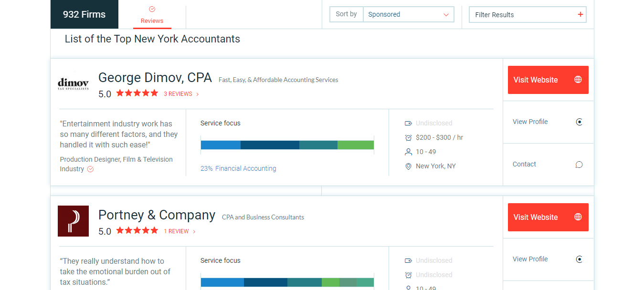Screen dimensions: 644x290
Task: Click George Dimov's employees person icon
Action: pyautogui.click(x=408, y=152)
